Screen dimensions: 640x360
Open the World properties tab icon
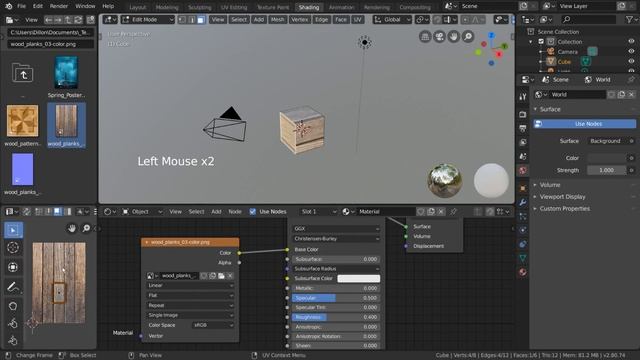tap(523, 171)
